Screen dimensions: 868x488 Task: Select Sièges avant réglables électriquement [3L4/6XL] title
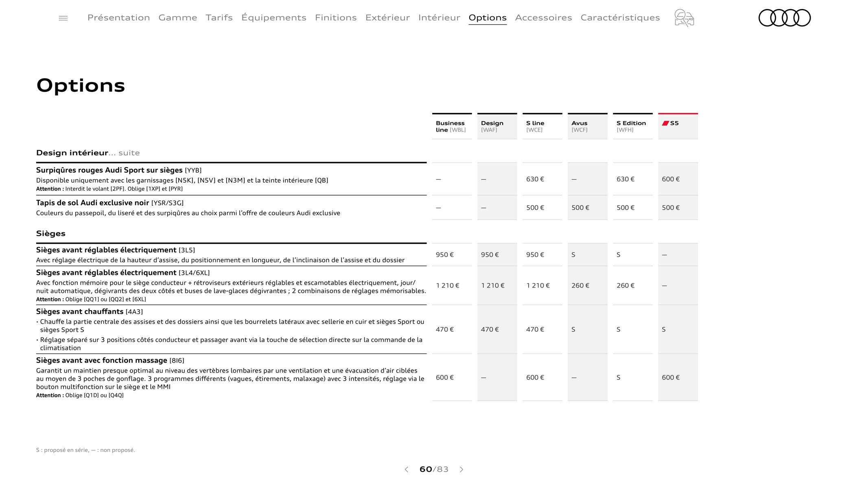coord(123,272)
